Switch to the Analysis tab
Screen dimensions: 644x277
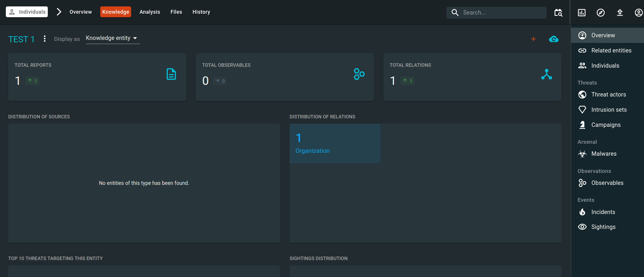click(150, 12)
